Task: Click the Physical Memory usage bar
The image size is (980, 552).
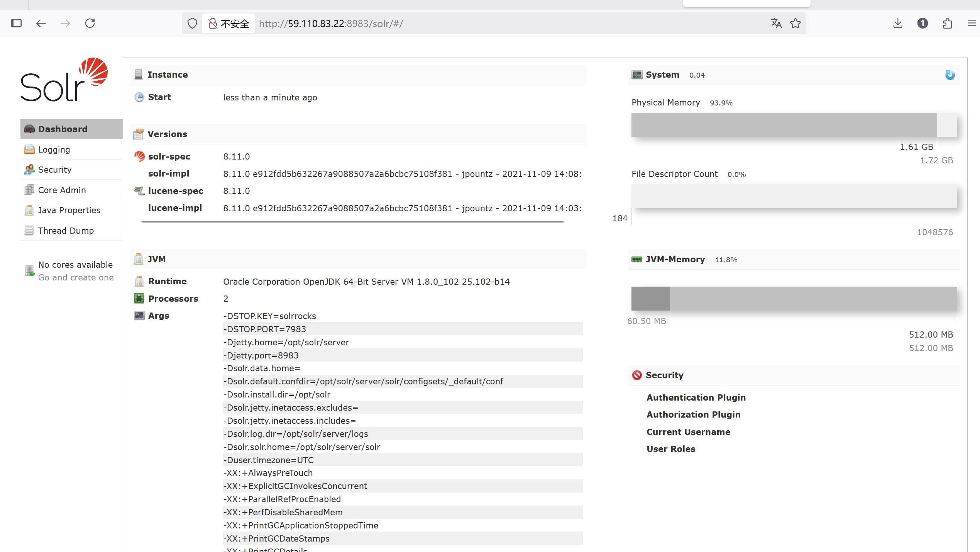Action: pyautogui.click(x=794, y=125)
